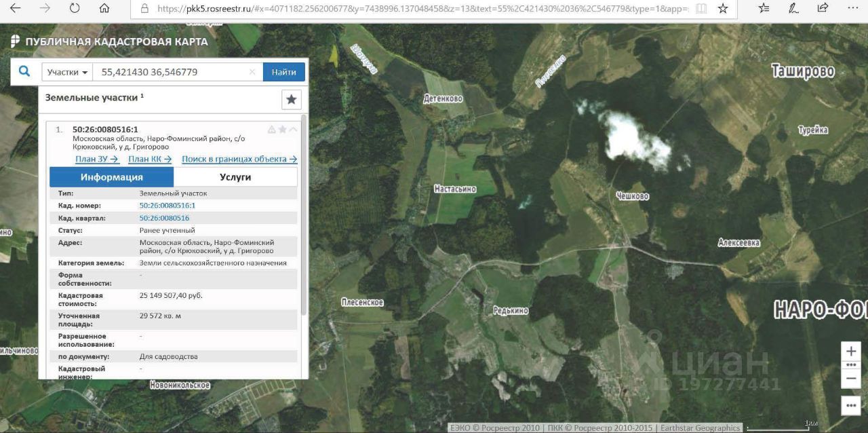Open the План КК link
This screenshot has width=868, height=433.
click(150, 159)
